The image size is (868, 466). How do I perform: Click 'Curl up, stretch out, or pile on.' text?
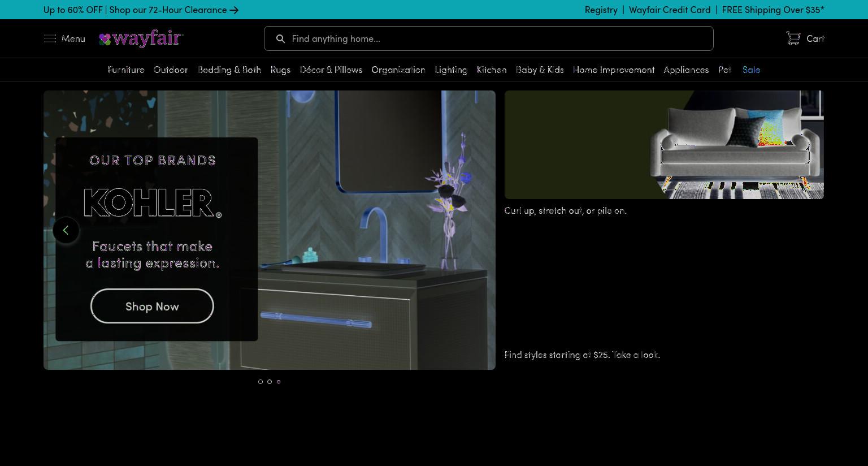566,210
